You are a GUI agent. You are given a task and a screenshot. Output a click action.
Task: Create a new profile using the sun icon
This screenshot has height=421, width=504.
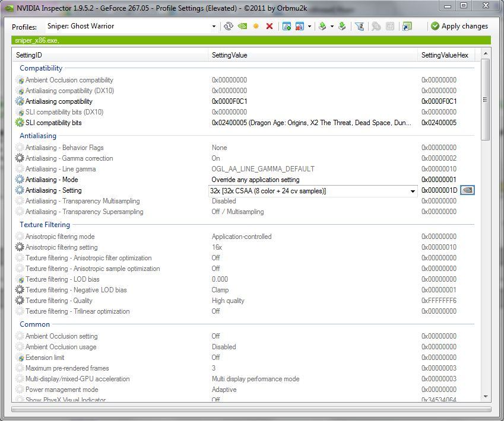tap(256, 26)
